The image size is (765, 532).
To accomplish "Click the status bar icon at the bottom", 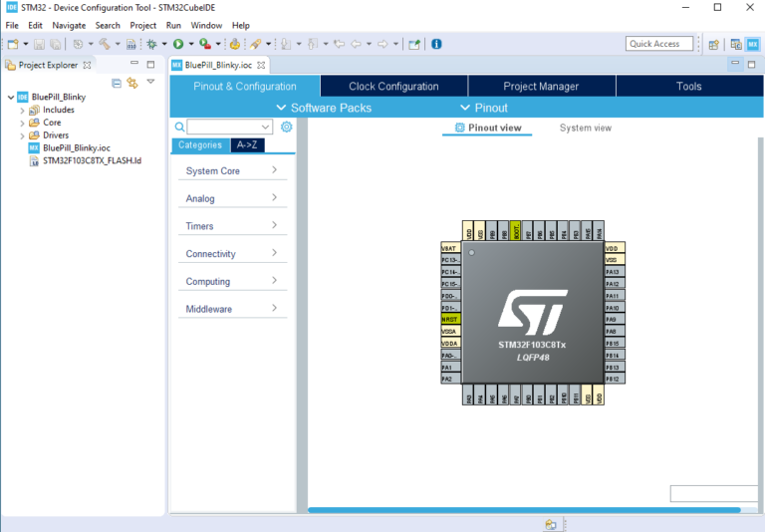I will tap(551, 525).
